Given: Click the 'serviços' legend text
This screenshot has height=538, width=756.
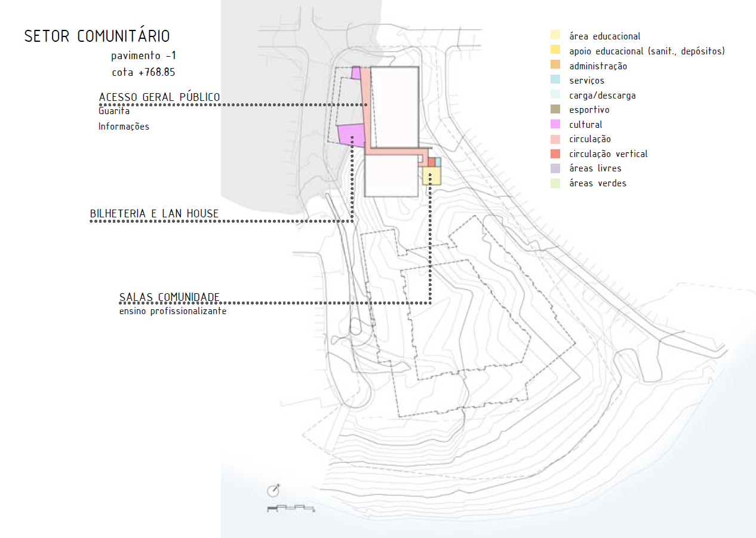Looking at the screenshot, I should pos(586,81).
